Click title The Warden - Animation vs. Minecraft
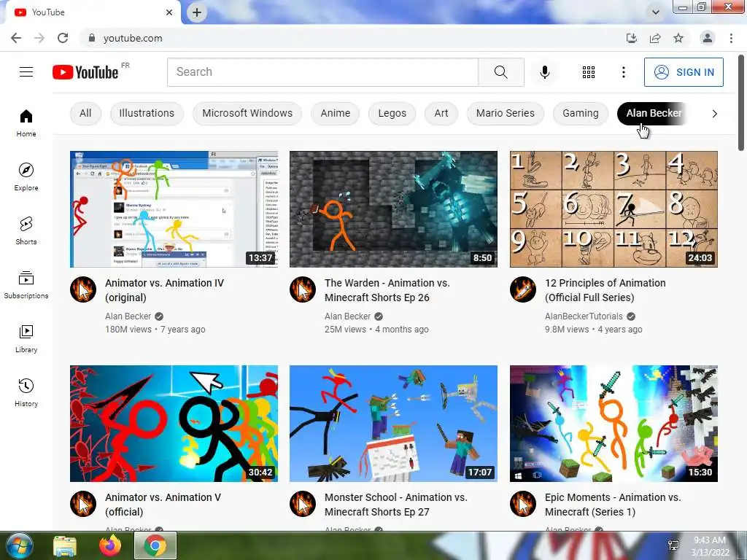Screen dimensions: 747x560 click(x=387, y=290)
